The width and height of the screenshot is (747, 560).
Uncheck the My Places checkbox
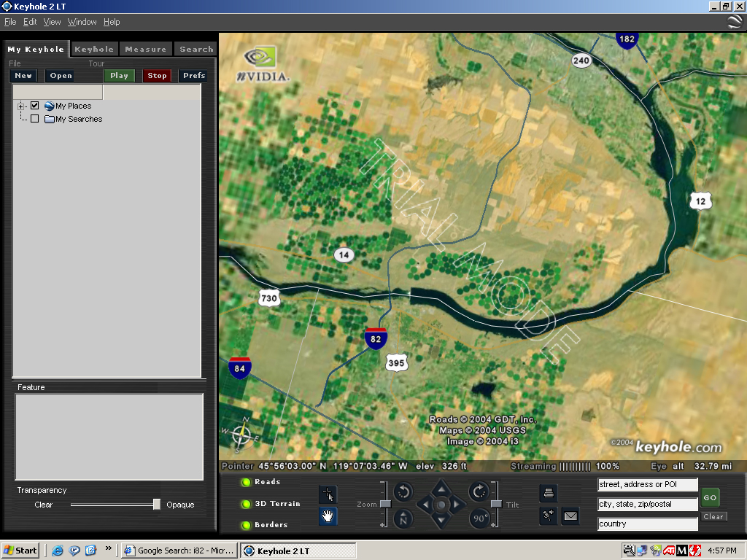pos(35,106)
